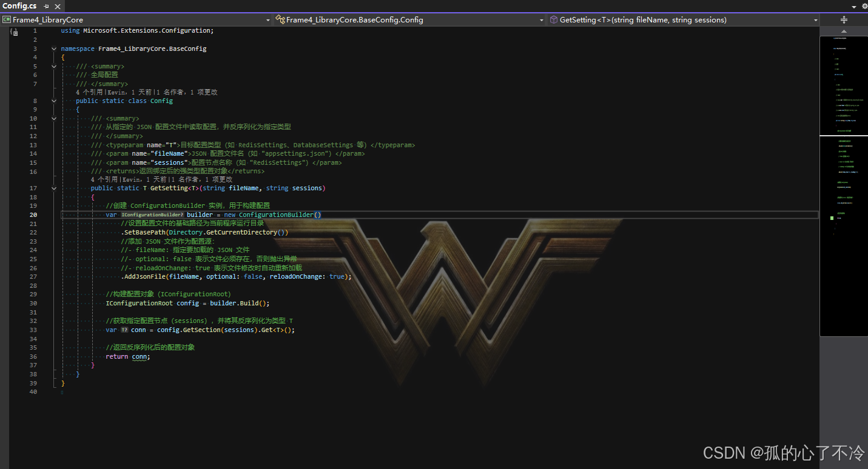
Task: Click the C# icon in project dropdown
Action: tap(7, 20)
